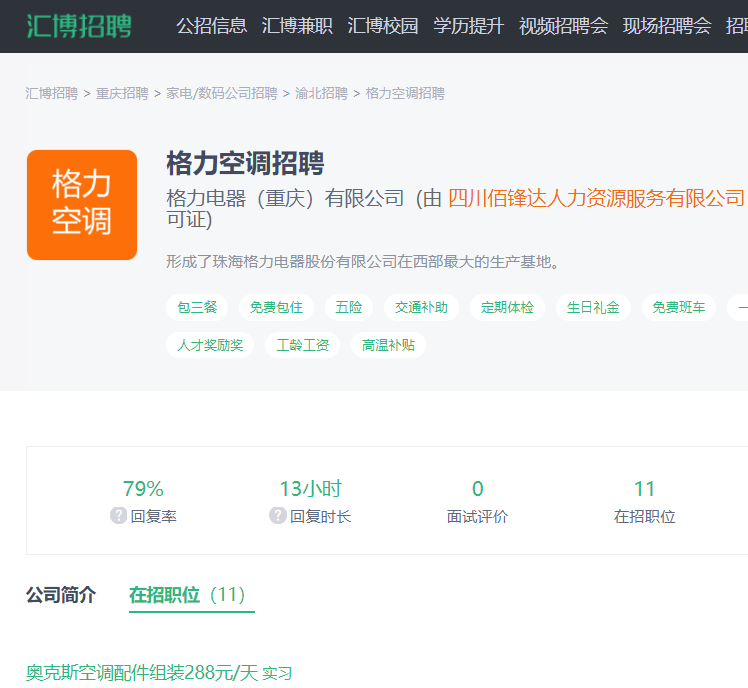Click the 人才奖励奖 benefit tag
Image resolution: width=748 pixels, height=688 pixels.
point(210,345)
